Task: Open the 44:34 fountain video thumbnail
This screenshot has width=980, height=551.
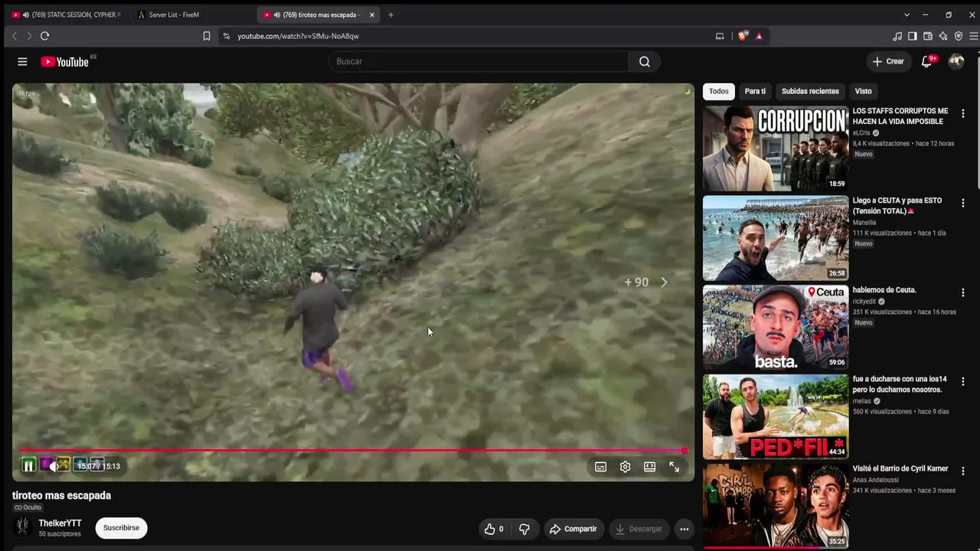Action: click(776, 417)
